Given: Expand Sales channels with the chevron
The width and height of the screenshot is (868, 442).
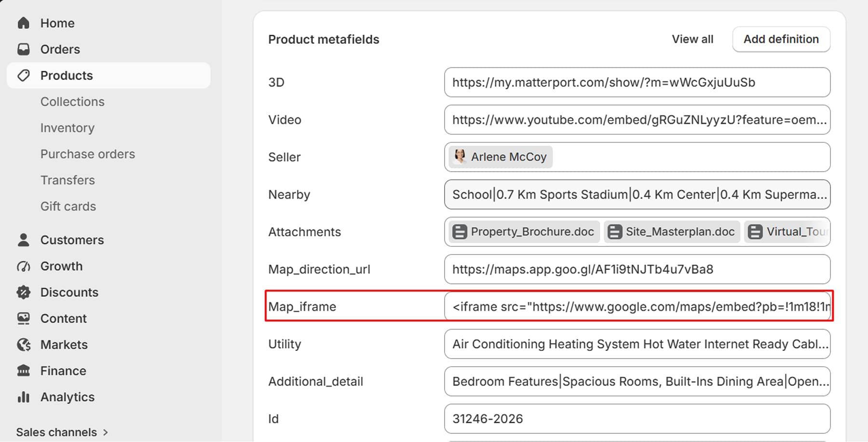Looking at the screenshot, I should (106, 432).
